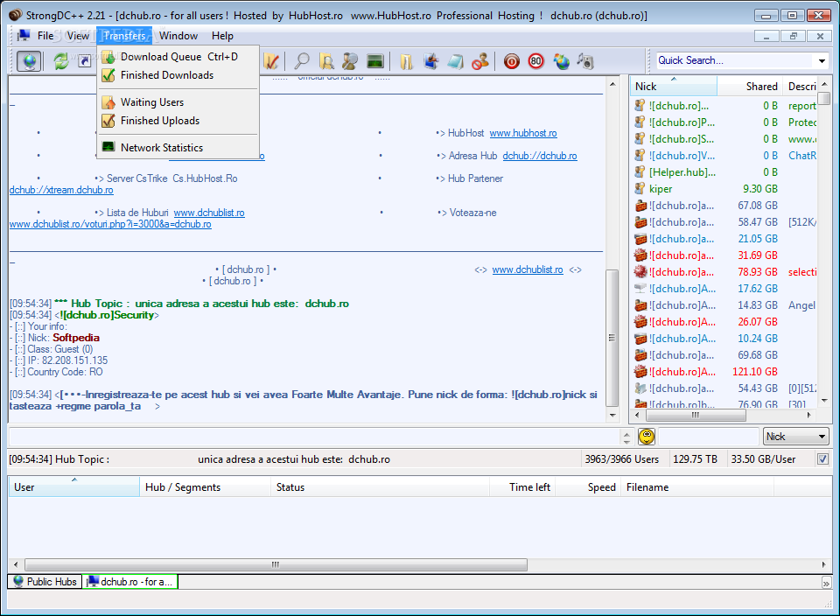Image resolution: width=840 pixels, height=616 pixels.
Task: Sort transfers by User column header
Action: pyautogui.click(x=73, y=487)
